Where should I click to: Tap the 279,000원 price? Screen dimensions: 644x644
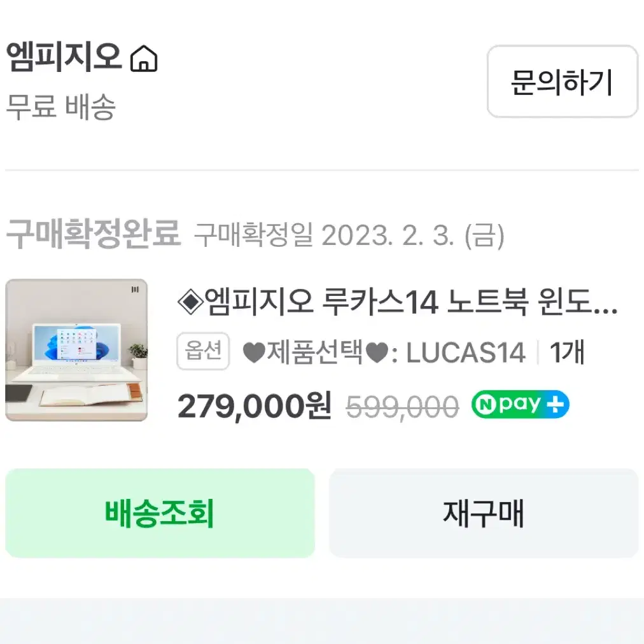pyautogui.click(x=255, y=406)
